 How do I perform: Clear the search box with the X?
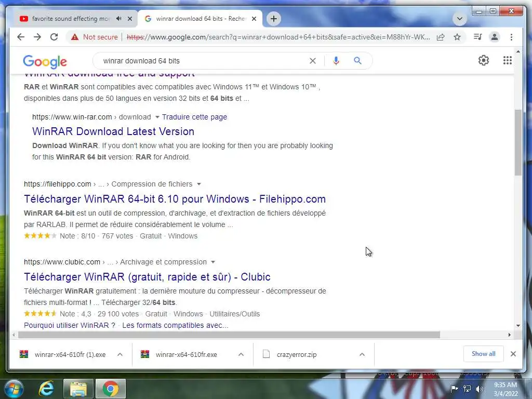tap(312, 61)
